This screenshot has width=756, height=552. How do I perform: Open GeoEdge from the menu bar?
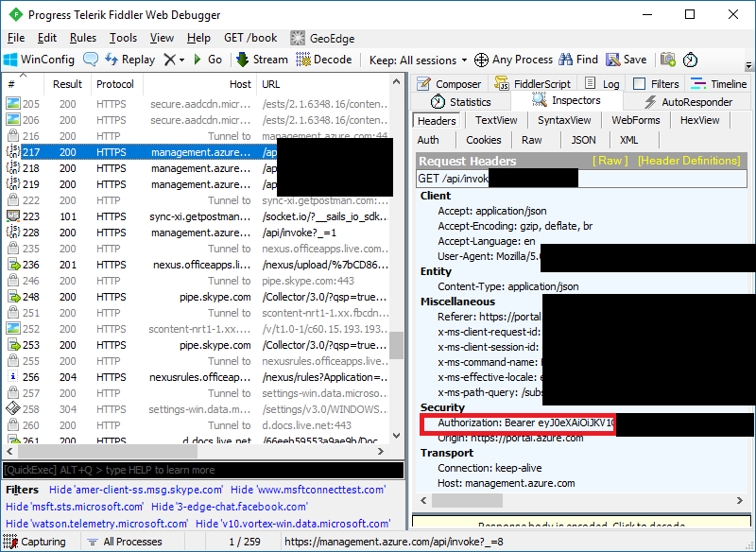coord(324,38)
